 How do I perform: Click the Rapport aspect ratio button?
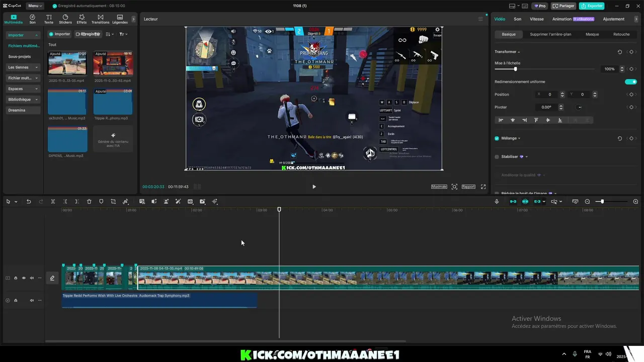pyautogui.click(x=468, y=187)
